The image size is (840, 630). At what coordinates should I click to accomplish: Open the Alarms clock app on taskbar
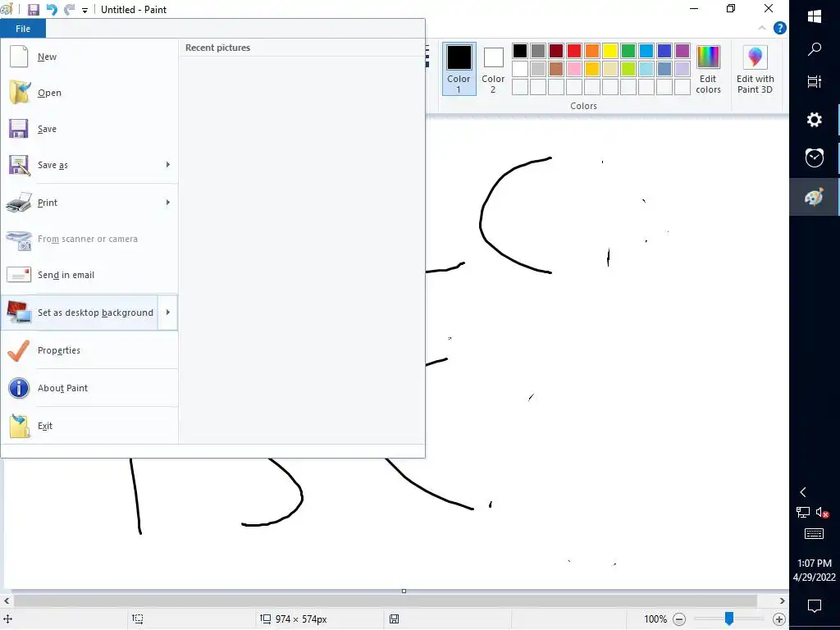click(815, 157)
